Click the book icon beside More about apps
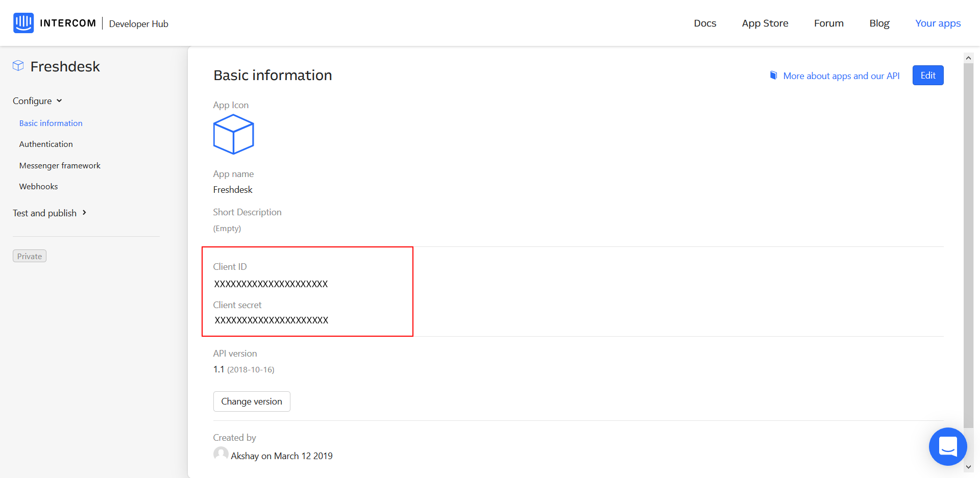Image resolution: width=980 pixels, height=478 pixels. [x=773, y=76]
